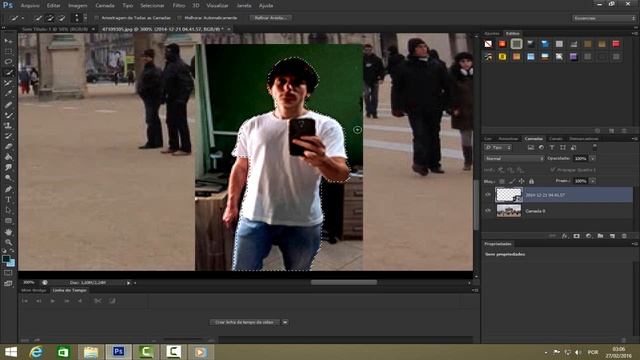Screen dimensions: 640x360
Task: Select the Healing Brush tool
Action: (x=8, y=104)
